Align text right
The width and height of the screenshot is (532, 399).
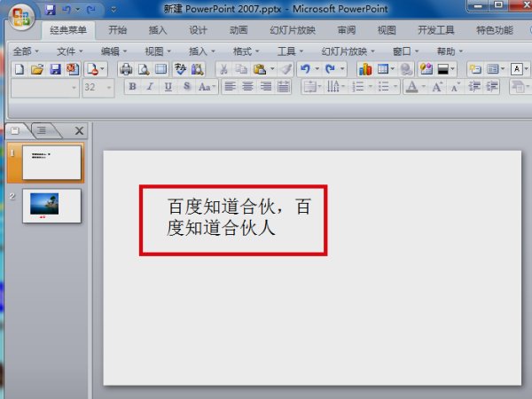point(266,87)
